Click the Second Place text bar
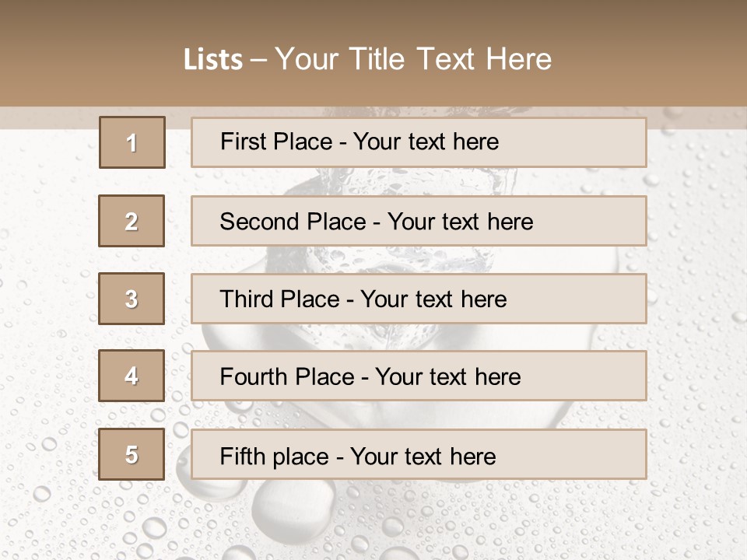747x560 pixels. click(419, 221)
